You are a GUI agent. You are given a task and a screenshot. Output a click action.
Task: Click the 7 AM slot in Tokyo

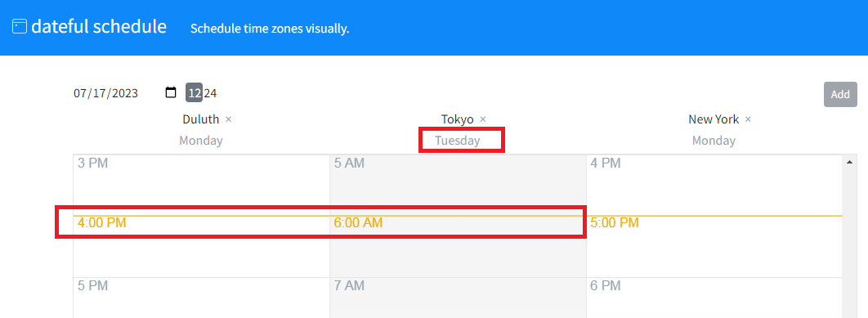(x=458, y=298)
